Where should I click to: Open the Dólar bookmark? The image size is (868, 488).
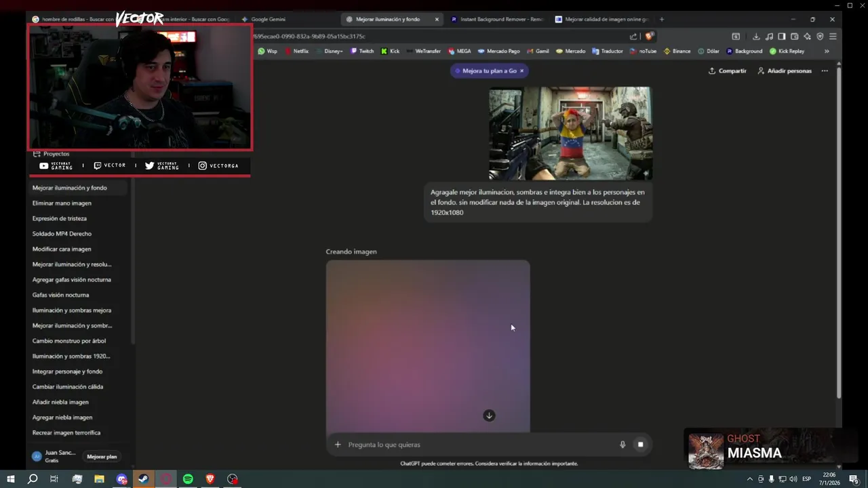click(x=709, y=51)
